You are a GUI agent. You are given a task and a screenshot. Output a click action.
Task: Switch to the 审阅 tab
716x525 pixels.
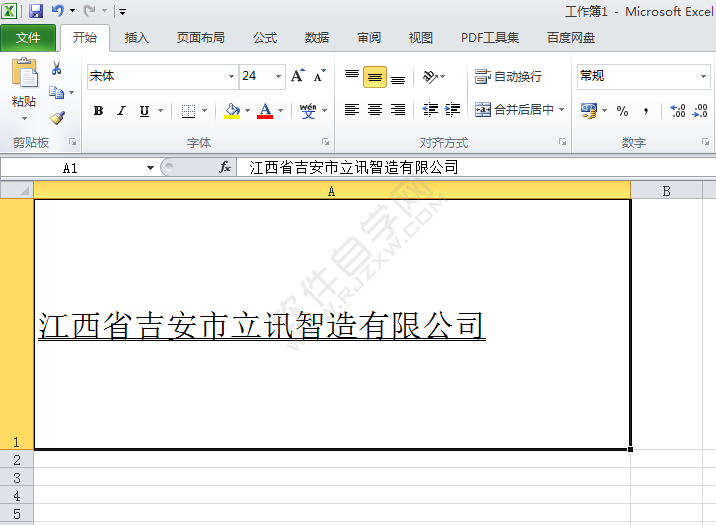tap(369, 38)
